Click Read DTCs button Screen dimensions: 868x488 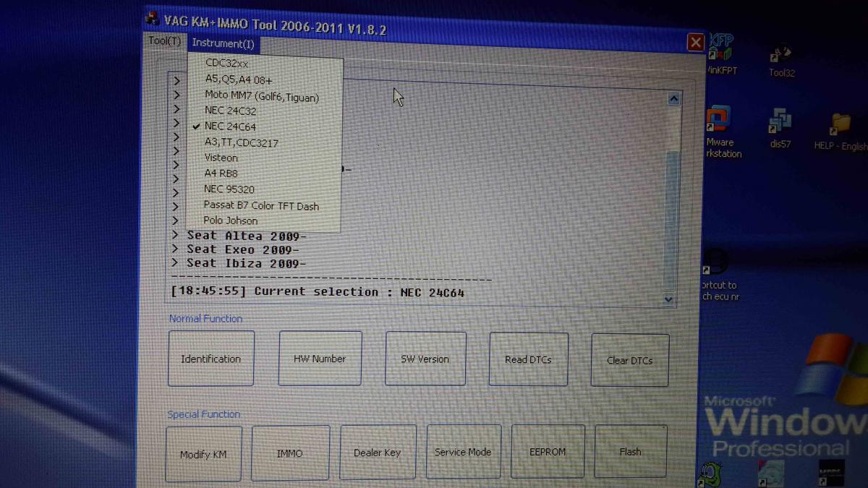pos(529,359)
